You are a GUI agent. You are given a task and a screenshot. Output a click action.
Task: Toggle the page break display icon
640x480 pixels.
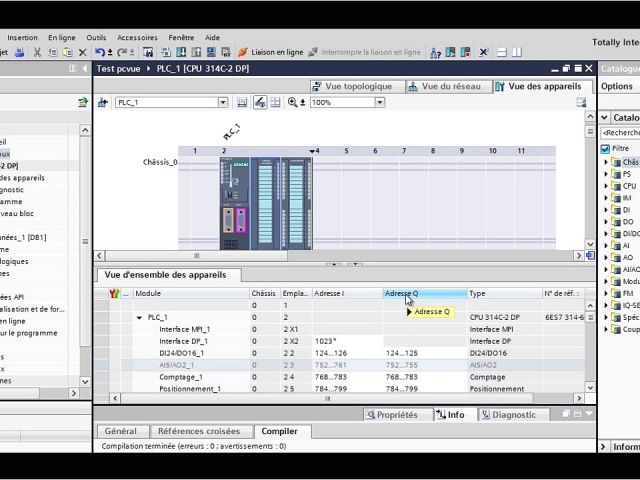[276, 102]
